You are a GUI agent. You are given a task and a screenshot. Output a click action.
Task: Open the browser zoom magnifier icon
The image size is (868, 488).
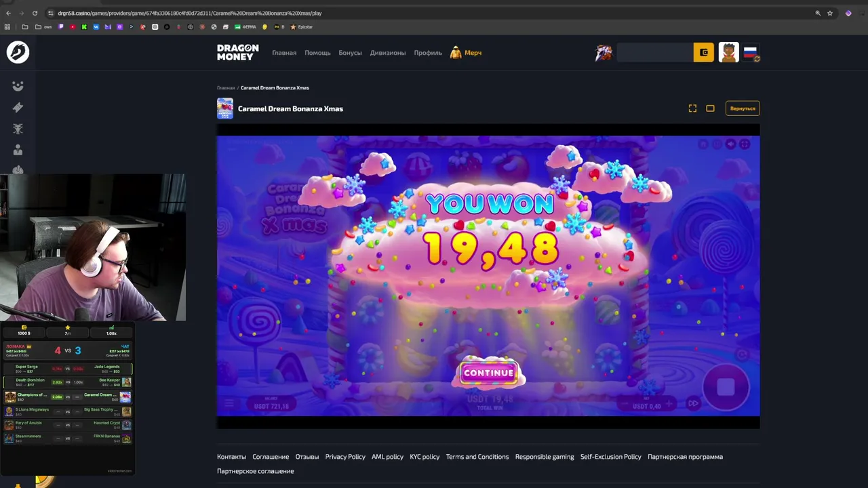tap(818, 13)
